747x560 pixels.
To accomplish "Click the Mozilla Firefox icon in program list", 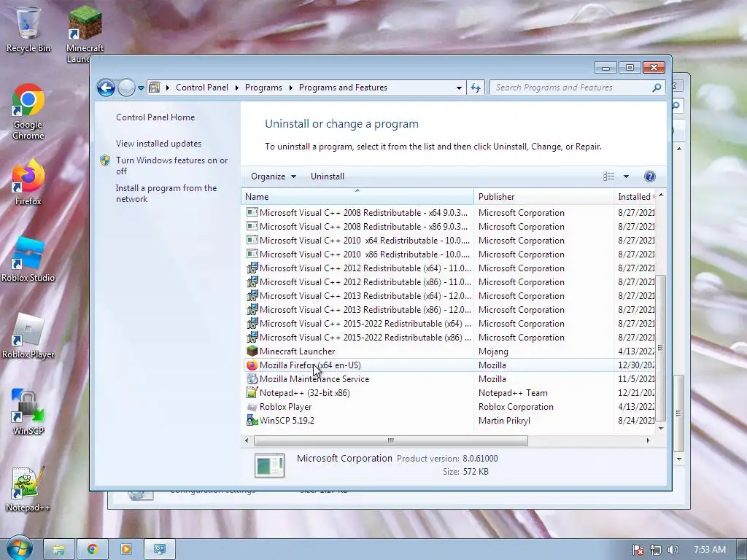I will (252, 365).
